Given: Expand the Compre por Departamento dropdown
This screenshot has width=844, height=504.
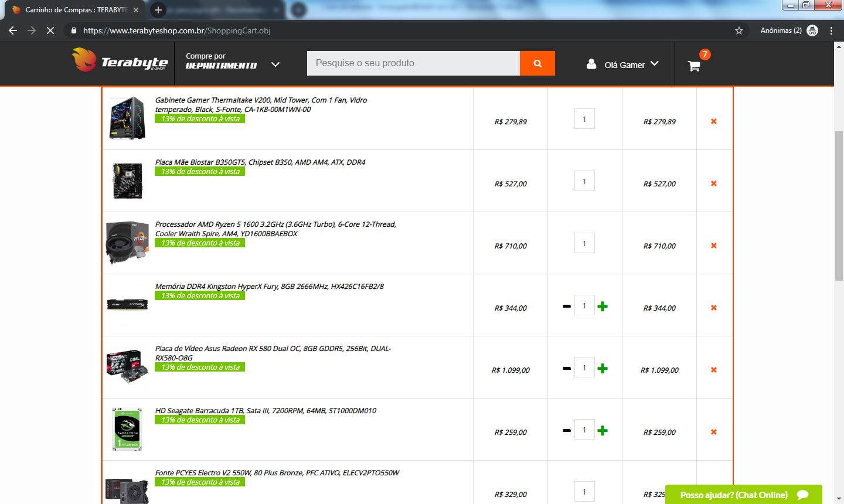Looking at the screenshot, I should tap(233, 61).
